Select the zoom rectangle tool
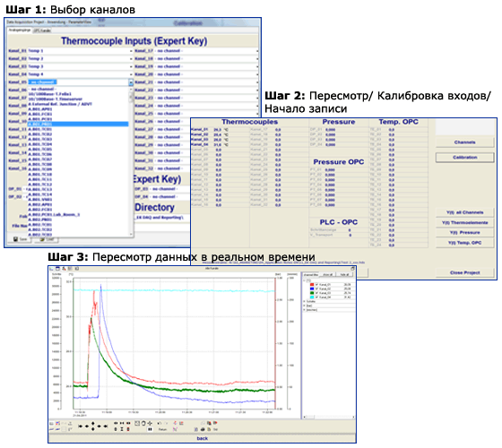This screenshot has height=448, width=502. click(x=137, y=423)
